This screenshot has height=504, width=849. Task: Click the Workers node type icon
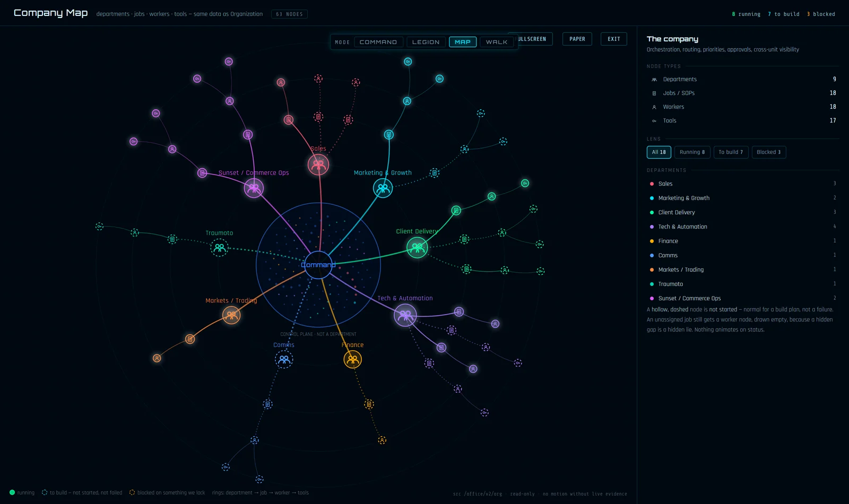pyautogui.click(x=654, y=107)
